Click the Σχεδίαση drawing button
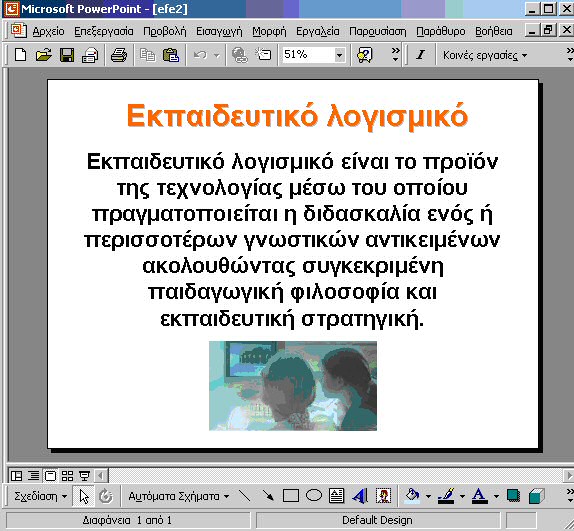The height and width of the screenshot is (531, 574). [x=40, y=496]
